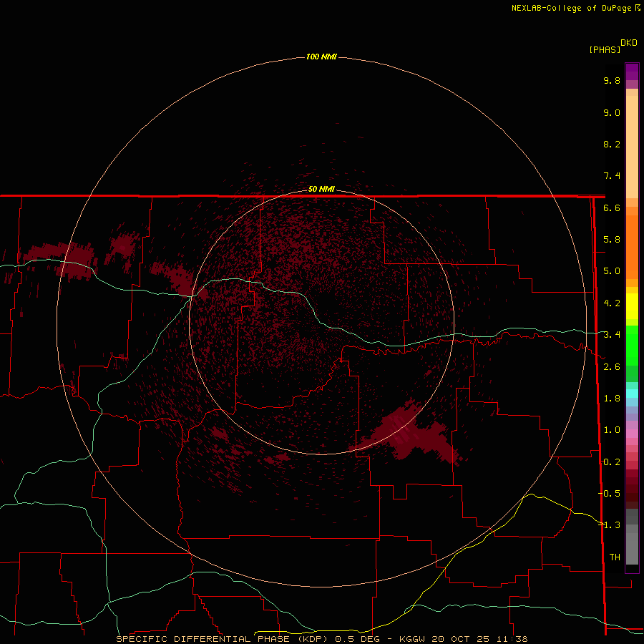Click the KGGW station timestamp in caption
The height and width of the screenshot is (644, 644).
[x=463, y=639]
